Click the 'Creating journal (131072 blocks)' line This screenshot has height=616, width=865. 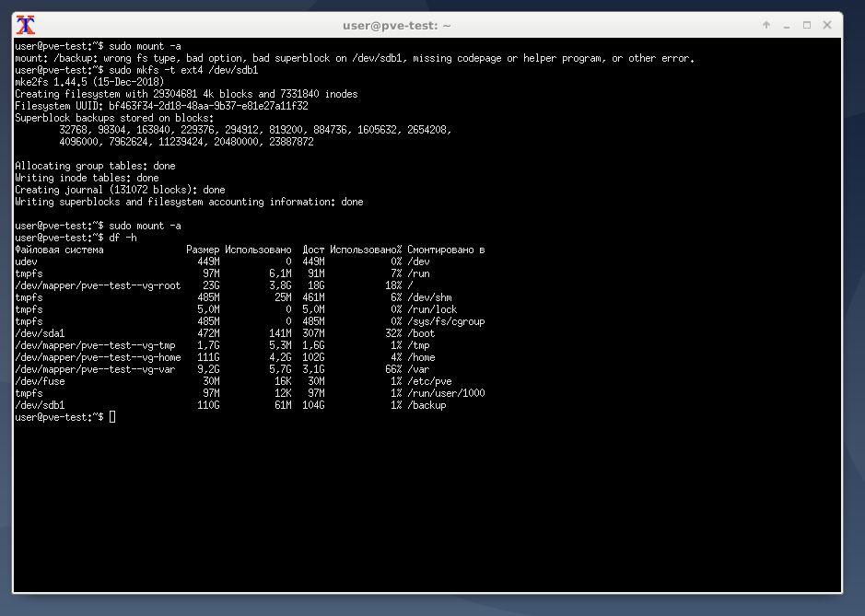(x=120, y=190)
